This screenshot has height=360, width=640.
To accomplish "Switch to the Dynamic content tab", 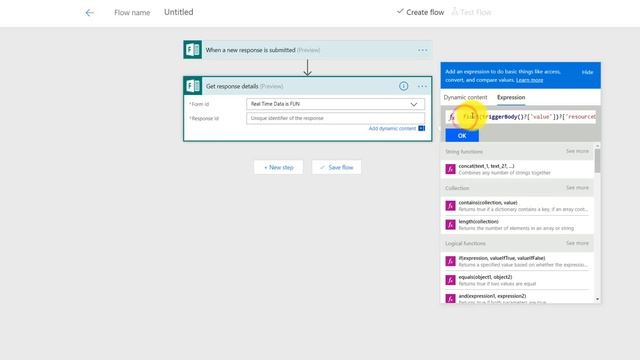I will tap(465, 98).
